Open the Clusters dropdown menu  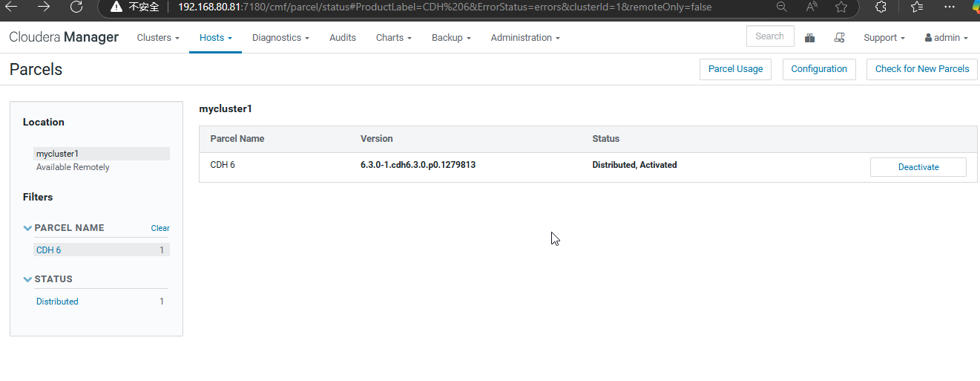click(x=158, y=38)
